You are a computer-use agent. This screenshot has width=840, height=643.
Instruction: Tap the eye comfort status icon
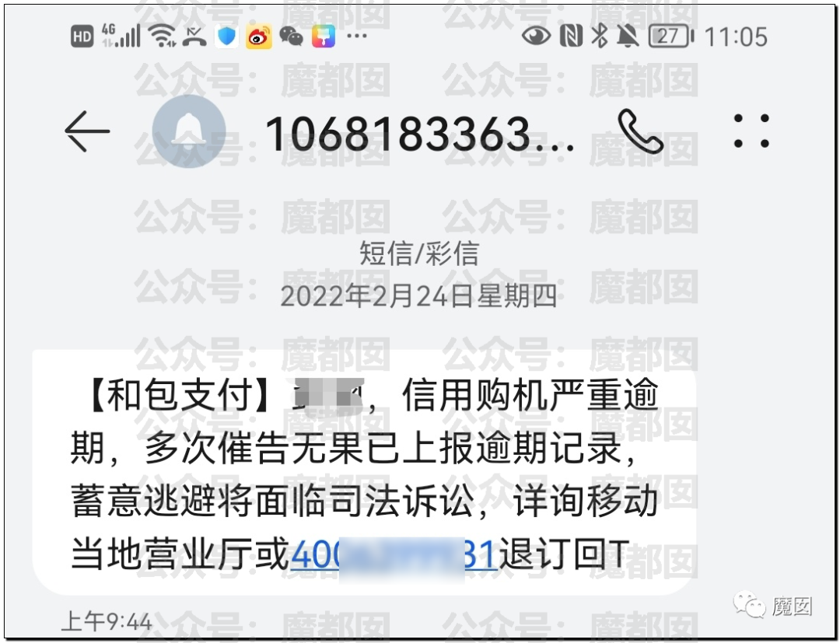click(536, 37)
